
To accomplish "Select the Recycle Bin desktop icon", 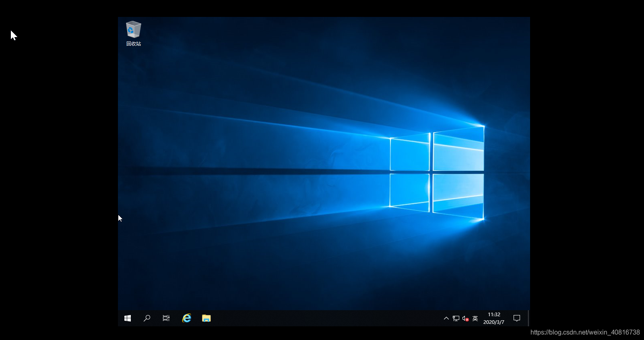I will click(x=134, y=34).
